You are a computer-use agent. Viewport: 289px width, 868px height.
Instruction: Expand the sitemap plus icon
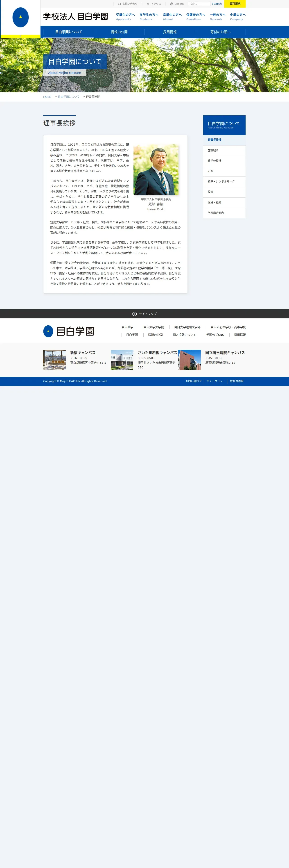click(135, 314)
